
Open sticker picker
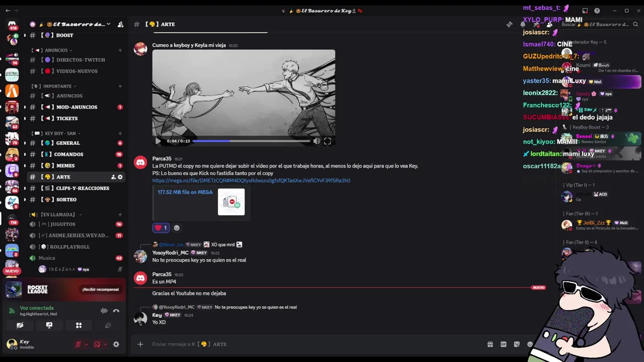517,344
